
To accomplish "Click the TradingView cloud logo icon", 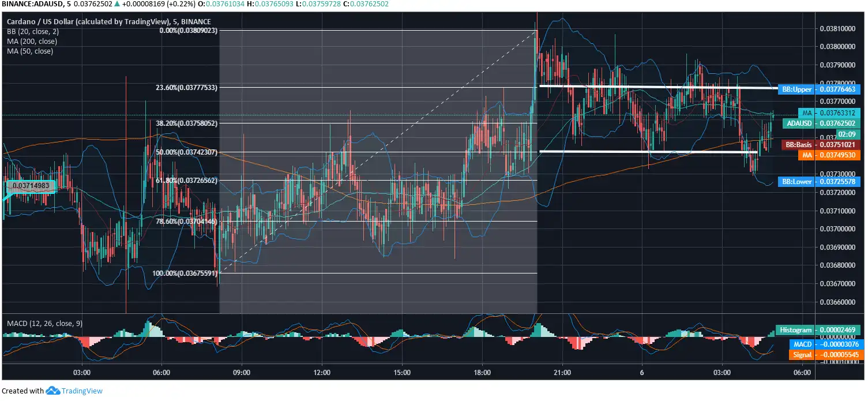I will click(x=53, y=391).
